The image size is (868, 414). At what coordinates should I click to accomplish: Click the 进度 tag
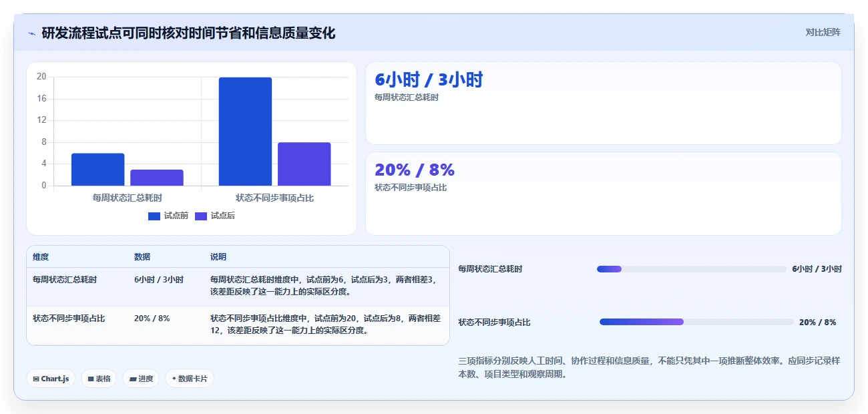click(x=141, y=379)
